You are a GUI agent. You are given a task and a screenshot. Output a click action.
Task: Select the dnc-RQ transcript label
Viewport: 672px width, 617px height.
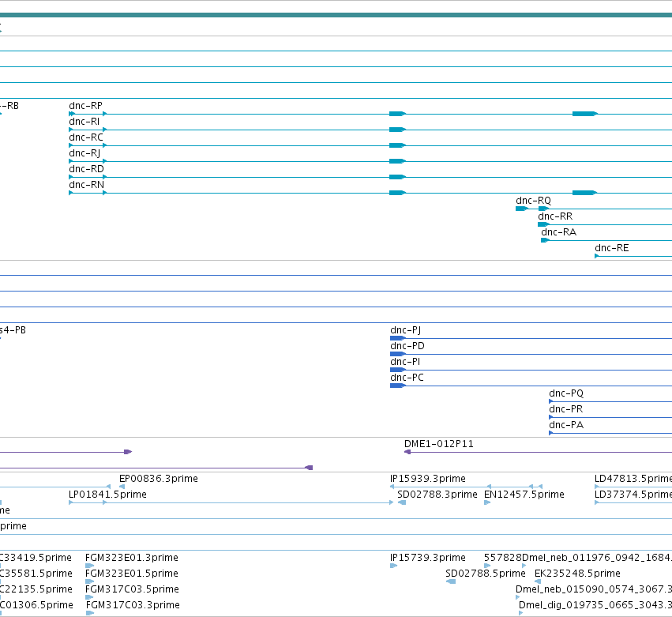[x=533, y=201]
